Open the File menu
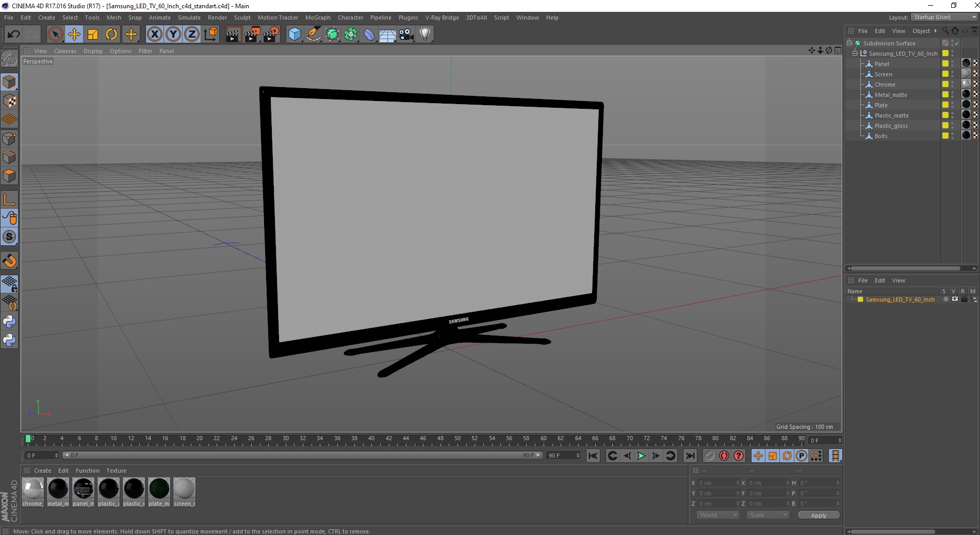 9,18
